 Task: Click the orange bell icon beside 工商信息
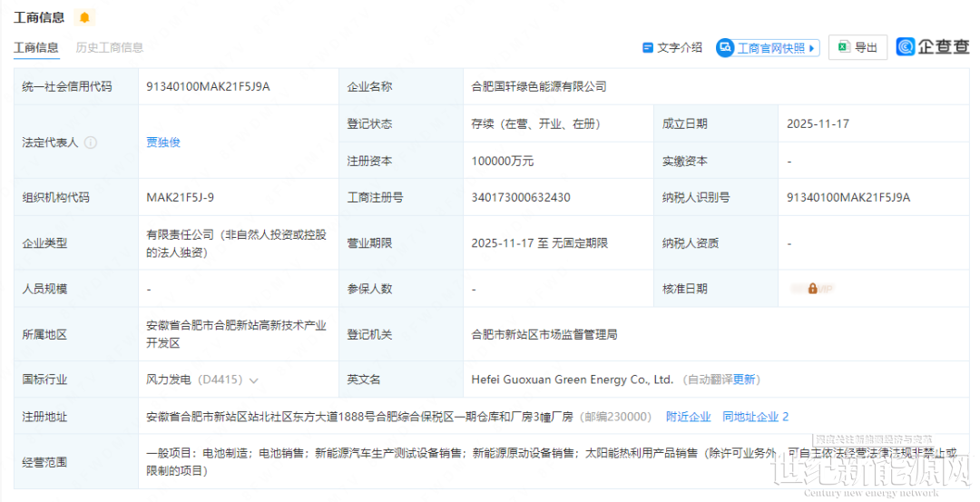point(84,17)
